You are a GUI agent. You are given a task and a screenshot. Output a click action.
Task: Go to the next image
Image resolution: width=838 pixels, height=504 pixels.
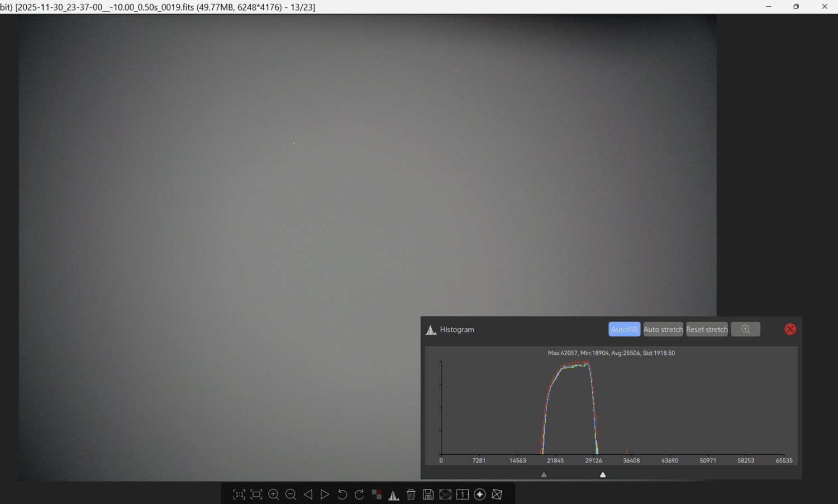(325, 495)
